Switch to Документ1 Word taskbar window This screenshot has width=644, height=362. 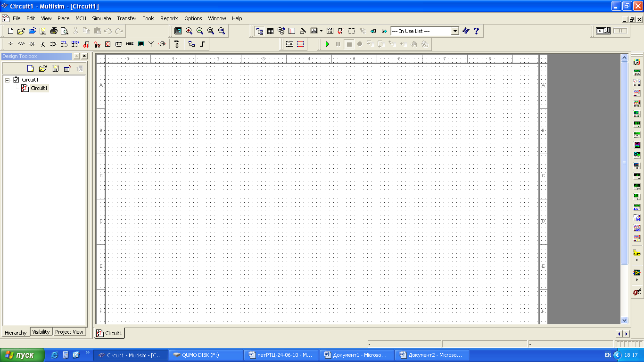coord(356,355)
